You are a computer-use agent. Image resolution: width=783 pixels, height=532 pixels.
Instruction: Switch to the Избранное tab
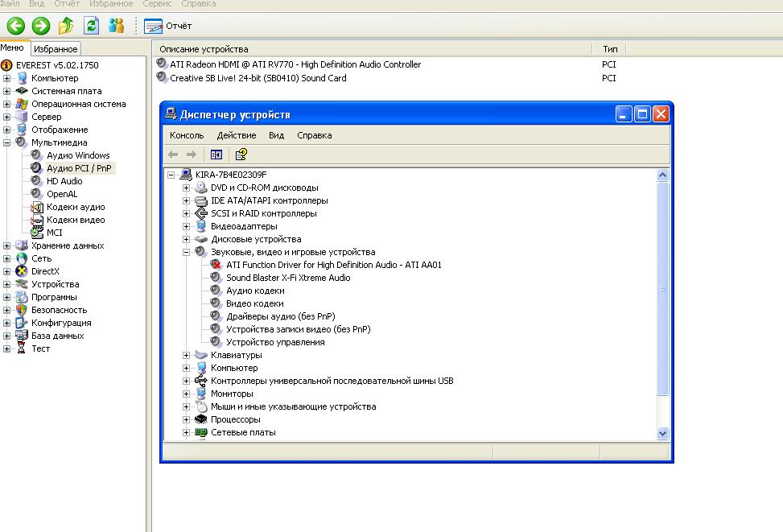56,49
